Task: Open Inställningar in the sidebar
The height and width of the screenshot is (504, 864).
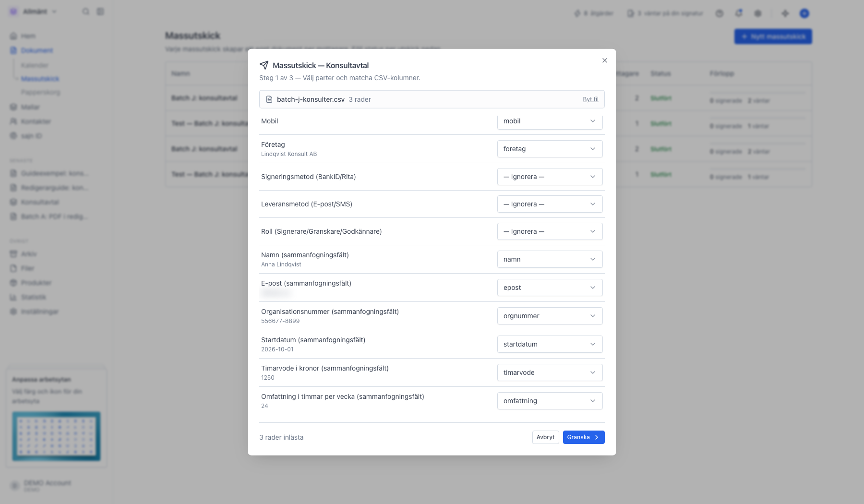Action: click(39, 312)
